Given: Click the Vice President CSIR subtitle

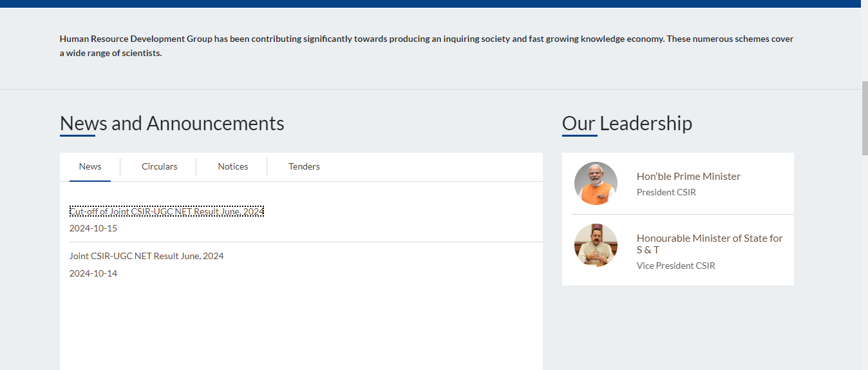Looking at the screenshot, I should coord(675,266).
